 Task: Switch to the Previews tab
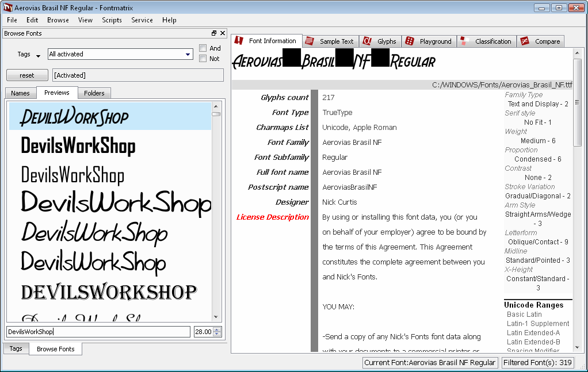[x=56, y=93]
